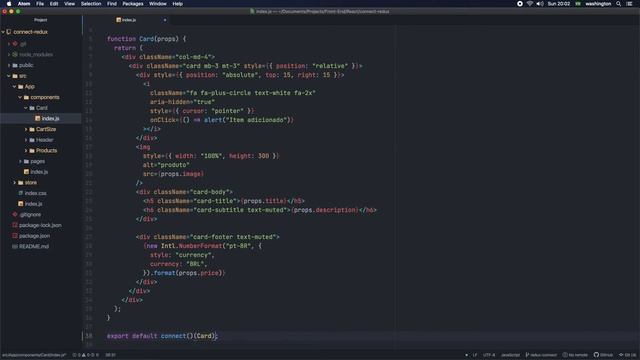The height and width of the screenshot is (360, 640).
Task: Close the index.js tab
Action: 165,20
